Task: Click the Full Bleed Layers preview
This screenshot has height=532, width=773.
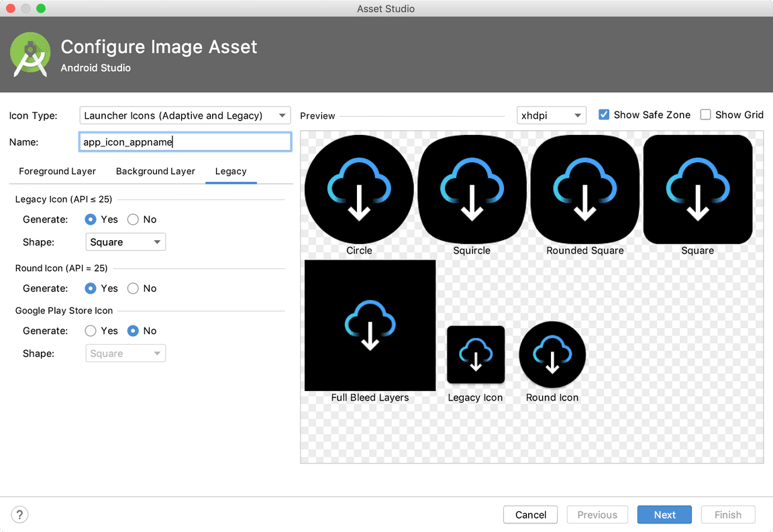Action: point(370,325)
